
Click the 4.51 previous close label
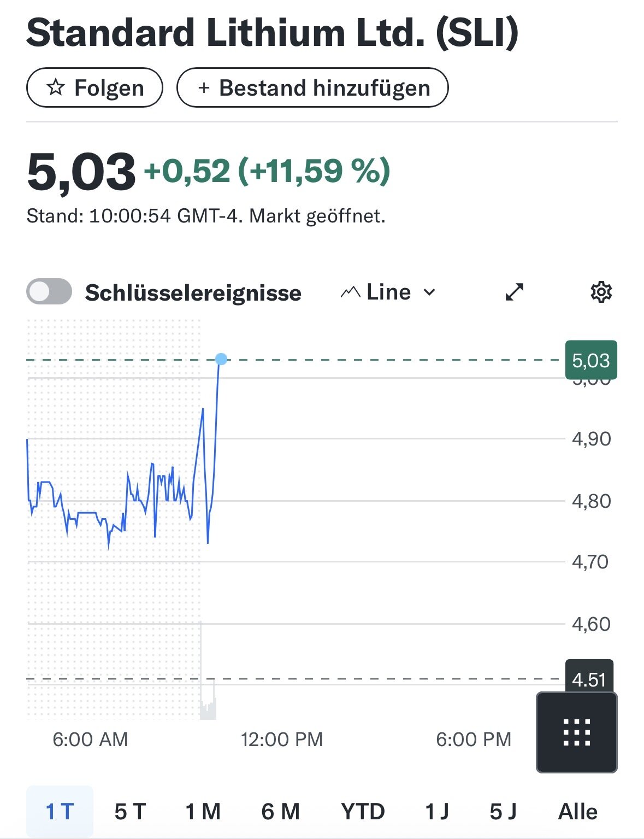click(x=589, y=679)
